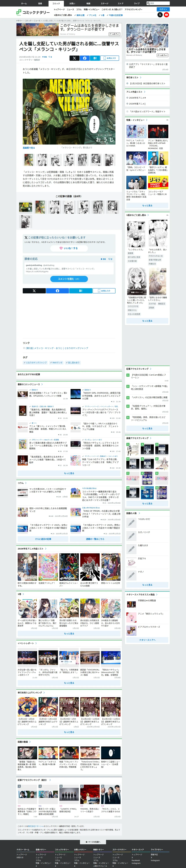
Task: Open アクセスランキング dropdown in the nav
Action: (x=133, y=9)
